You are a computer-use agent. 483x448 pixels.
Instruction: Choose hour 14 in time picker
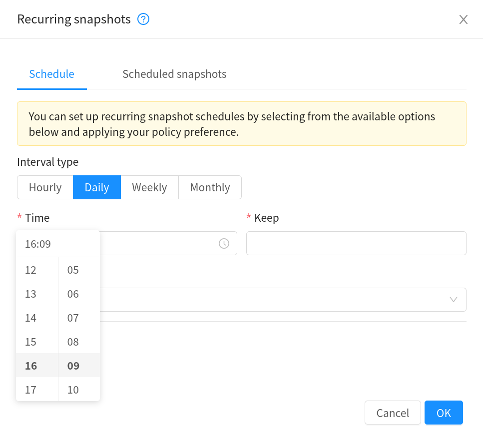pos(31,318)
